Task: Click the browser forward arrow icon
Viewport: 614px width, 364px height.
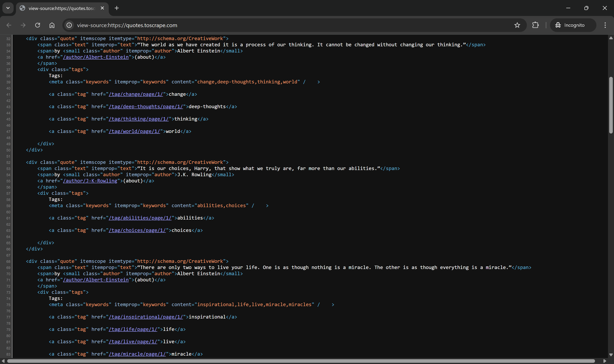Action: (23, 25)
